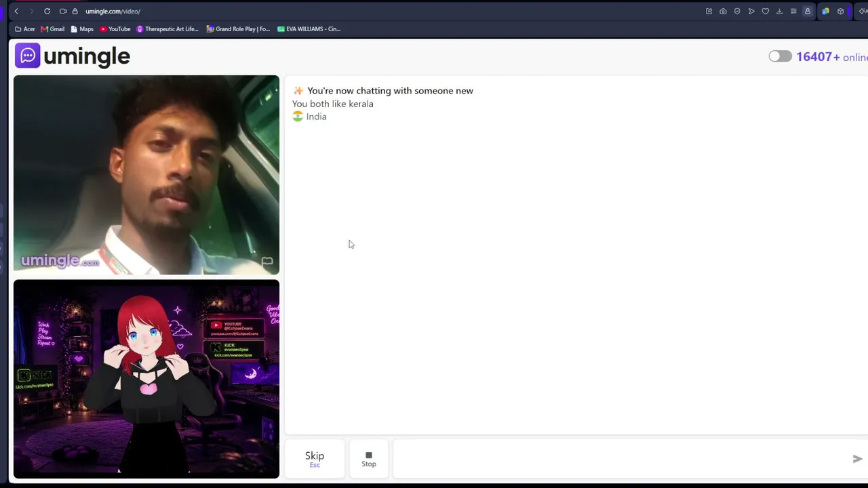Viewport: 868px width, 488px height.
Task: Open the Maps bookmark
Action: [82, 29]
